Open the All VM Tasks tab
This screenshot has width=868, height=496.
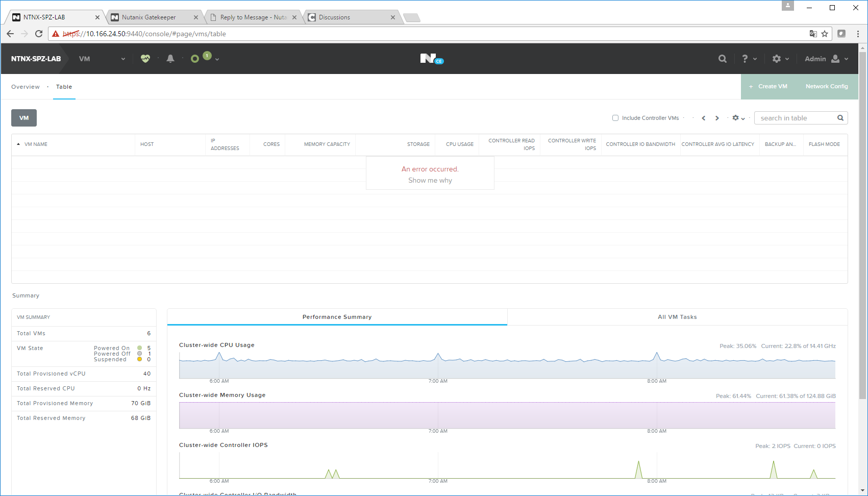tap(677, 317)
